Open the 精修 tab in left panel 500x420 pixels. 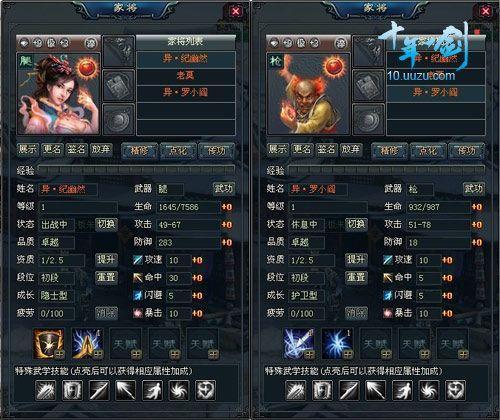[x=139, y=151]
